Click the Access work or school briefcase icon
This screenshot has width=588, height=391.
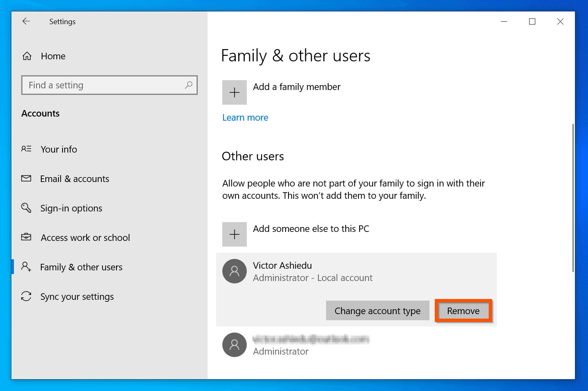point(26,237)
